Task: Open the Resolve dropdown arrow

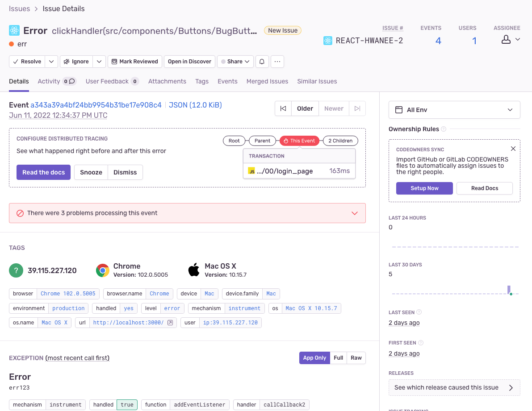Action: (x=51, y=62)
